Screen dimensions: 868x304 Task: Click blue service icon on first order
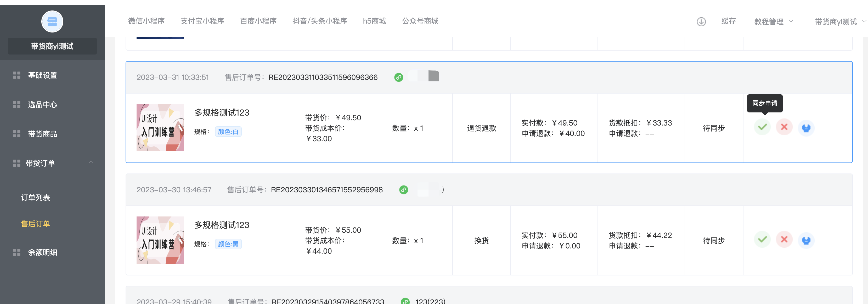click(806, 128)
